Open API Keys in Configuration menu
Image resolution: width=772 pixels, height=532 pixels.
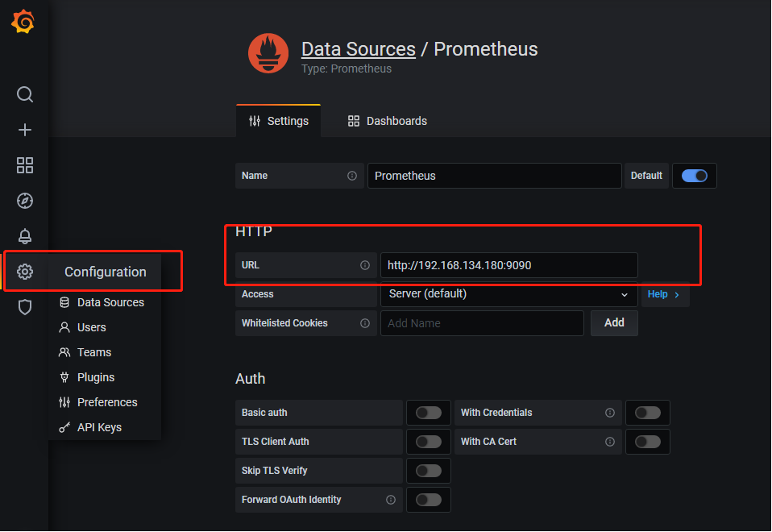click(x=90, y=427)
